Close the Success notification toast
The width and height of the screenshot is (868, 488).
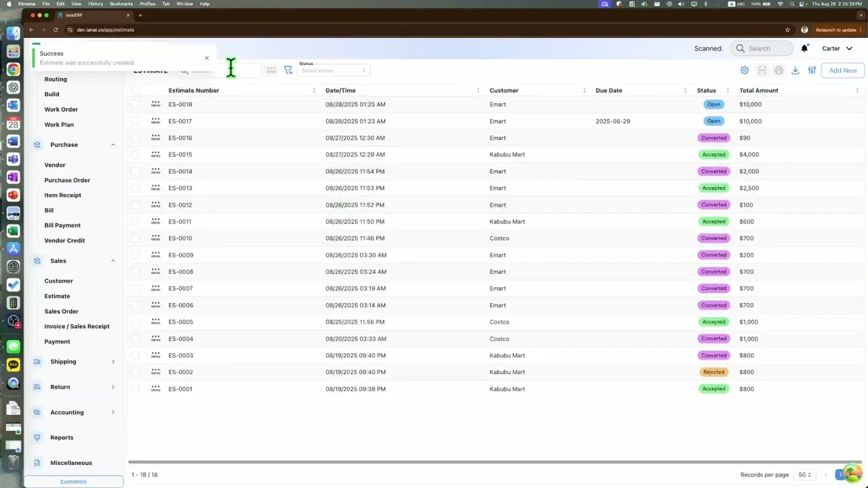point(207,58)
